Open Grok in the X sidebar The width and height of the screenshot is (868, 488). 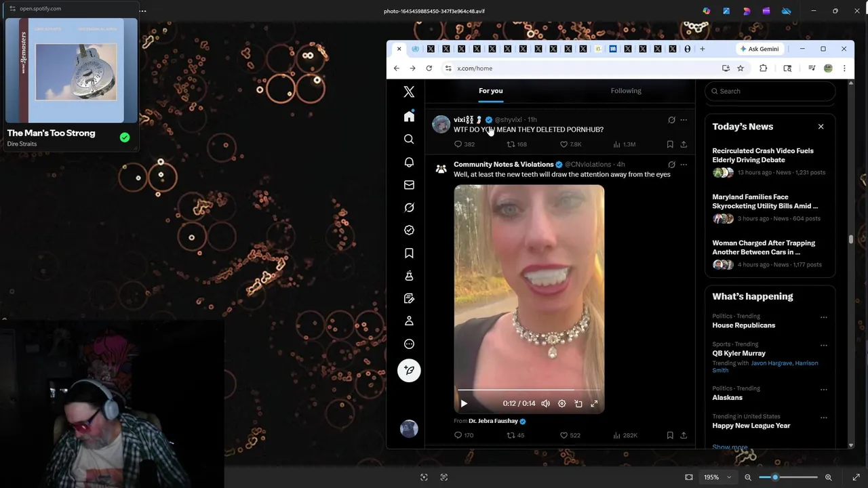(x=409, y=207)
